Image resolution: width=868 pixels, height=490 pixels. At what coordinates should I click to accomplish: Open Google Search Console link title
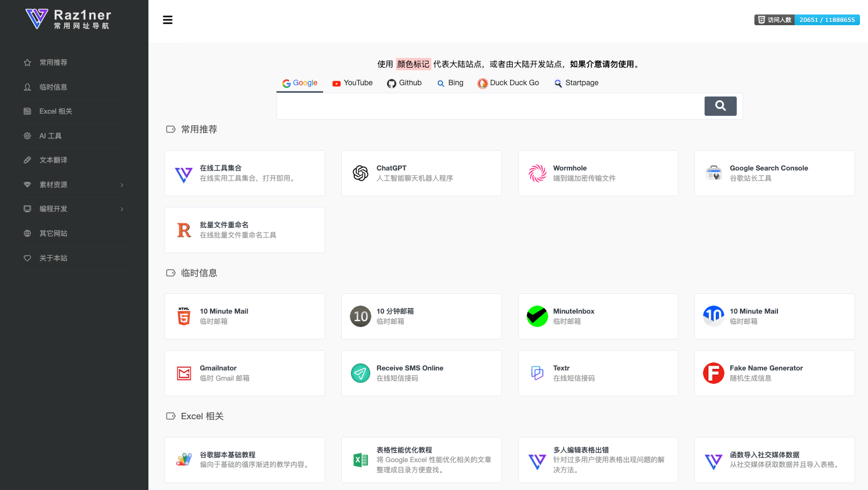769,168
